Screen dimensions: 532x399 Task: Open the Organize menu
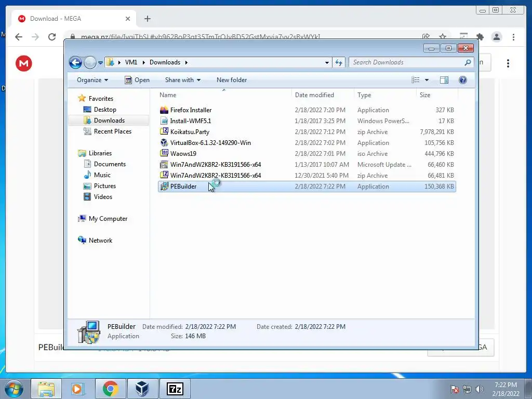coord(92,80)
